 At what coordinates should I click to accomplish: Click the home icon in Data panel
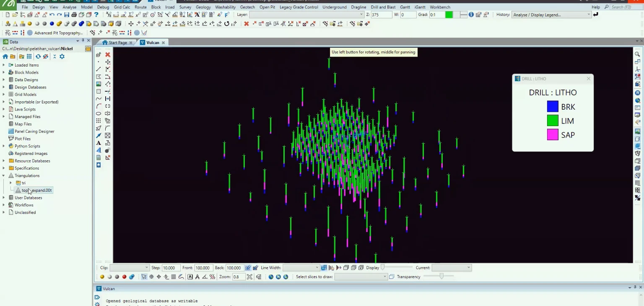point(5,57)
